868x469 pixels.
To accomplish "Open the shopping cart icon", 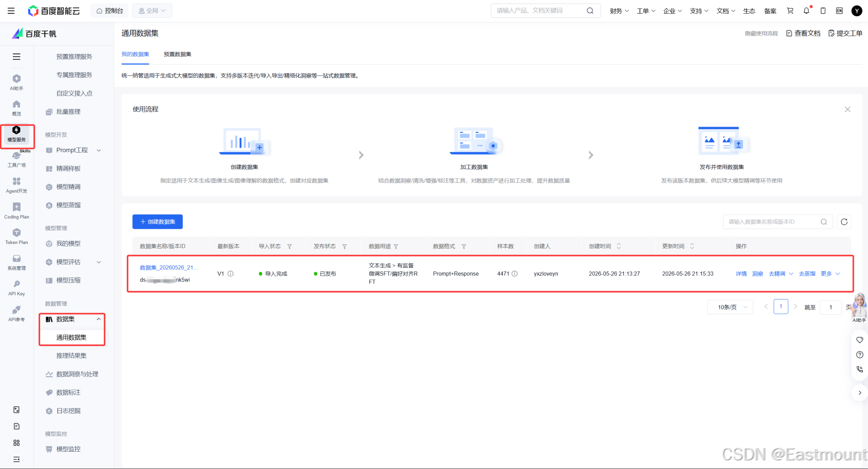I will (790, 11).
